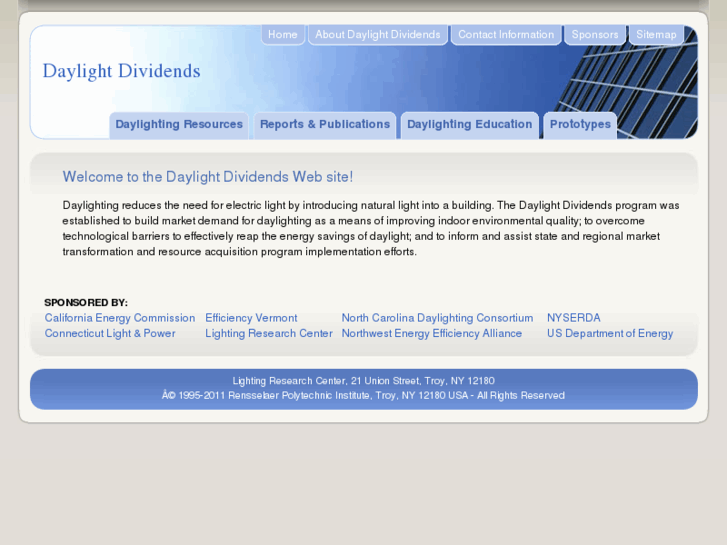The width and height of the screenshot is (727, 545).
Task: Open the US Department of Energy link
Action: click(x=610, y=333)
